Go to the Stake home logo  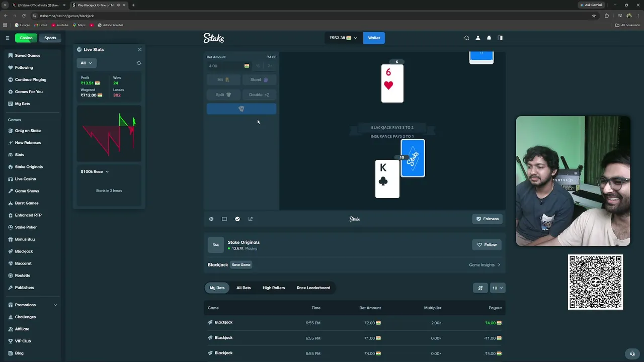pyautogui.click(x=214, y=38)
